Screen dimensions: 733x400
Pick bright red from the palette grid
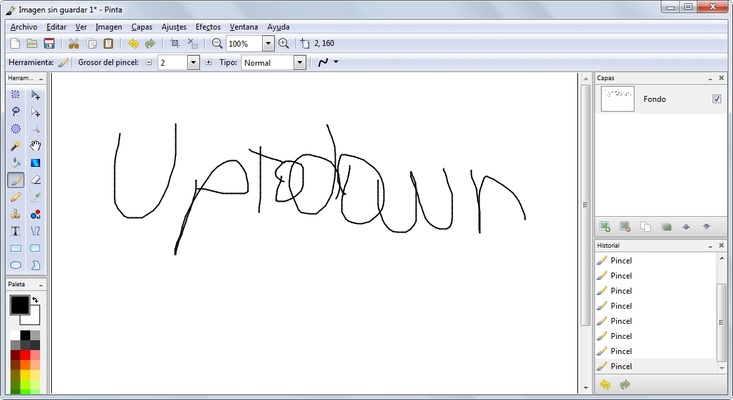point(25,355)
